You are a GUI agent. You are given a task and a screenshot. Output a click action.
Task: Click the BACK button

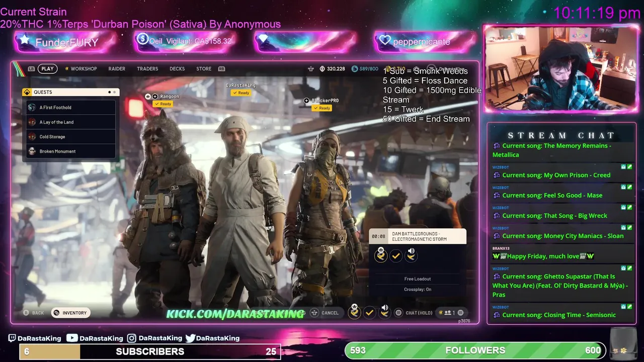(x=34, y=313)
